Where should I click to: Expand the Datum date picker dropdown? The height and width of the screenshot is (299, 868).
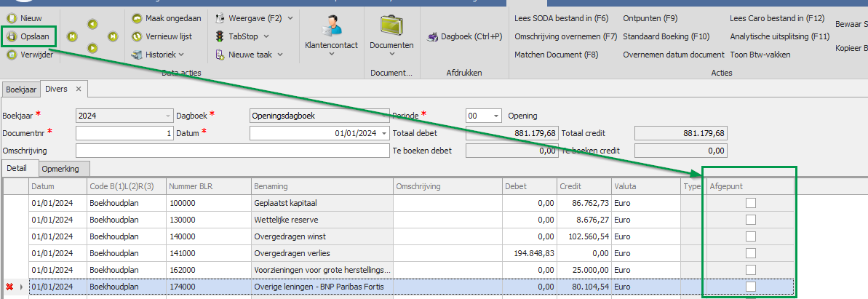pyautogui.click(x=383, y=133)
